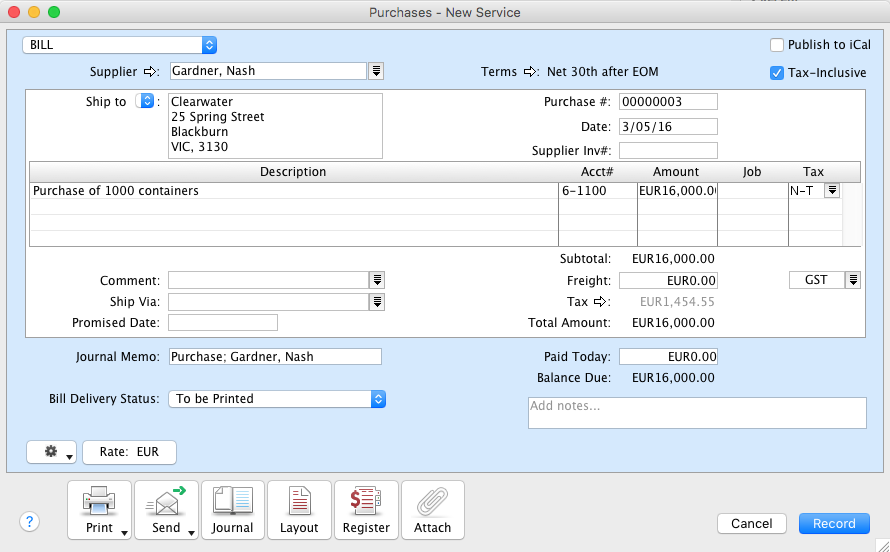Click the Terms arrow icon

530,72
